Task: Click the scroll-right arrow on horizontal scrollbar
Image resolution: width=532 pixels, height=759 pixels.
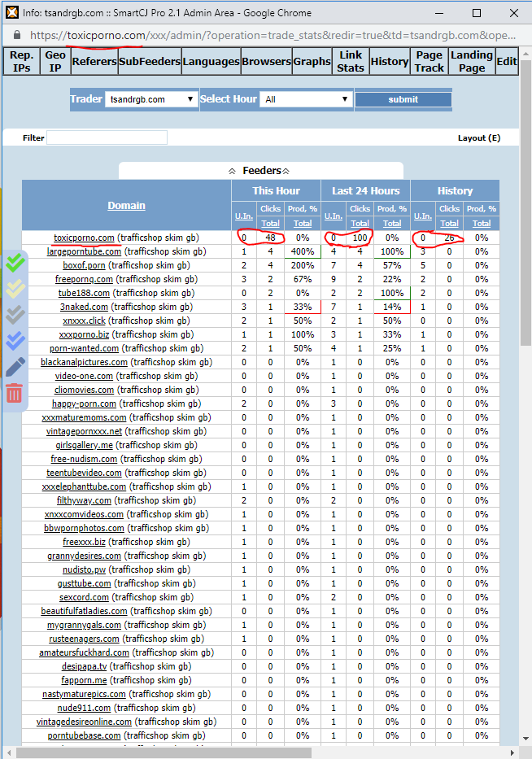Action: pyautogui.click(x=512, y=753)
